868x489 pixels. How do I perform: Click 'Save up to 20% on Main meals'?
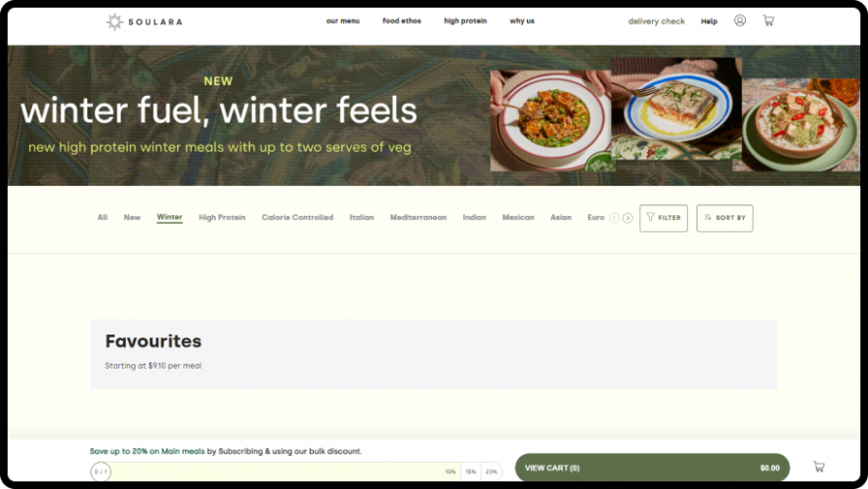pos(148,451)
